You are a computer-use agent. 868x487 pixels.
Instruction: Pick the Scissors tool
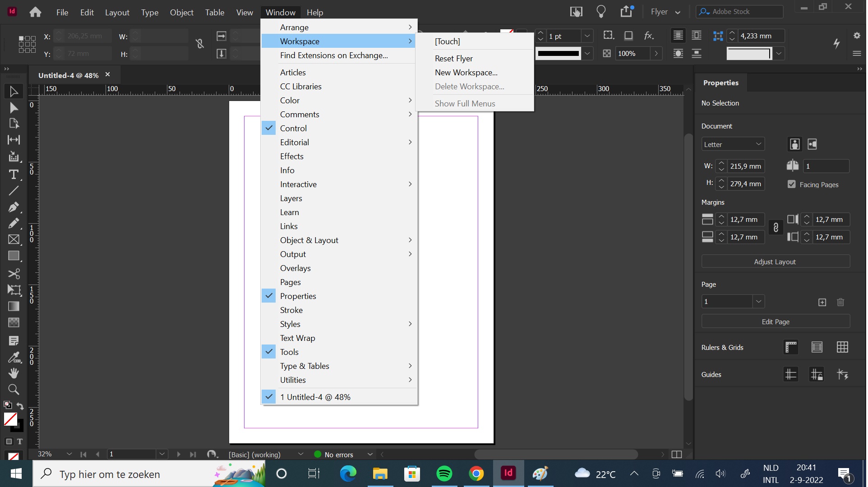pyautogui.click(x=14, y=274)
